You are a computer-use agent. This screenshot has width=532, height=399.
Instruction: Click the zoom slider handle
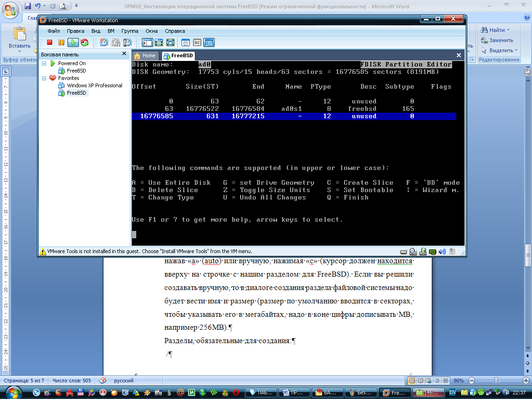click(x=496, y=381)
